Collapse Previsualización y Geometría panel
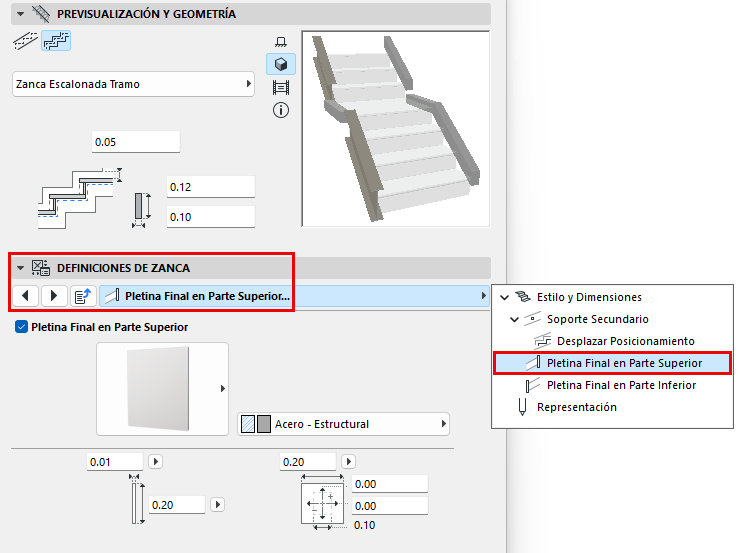The width and height of the screenshot is (743, 553). (20, 14)
